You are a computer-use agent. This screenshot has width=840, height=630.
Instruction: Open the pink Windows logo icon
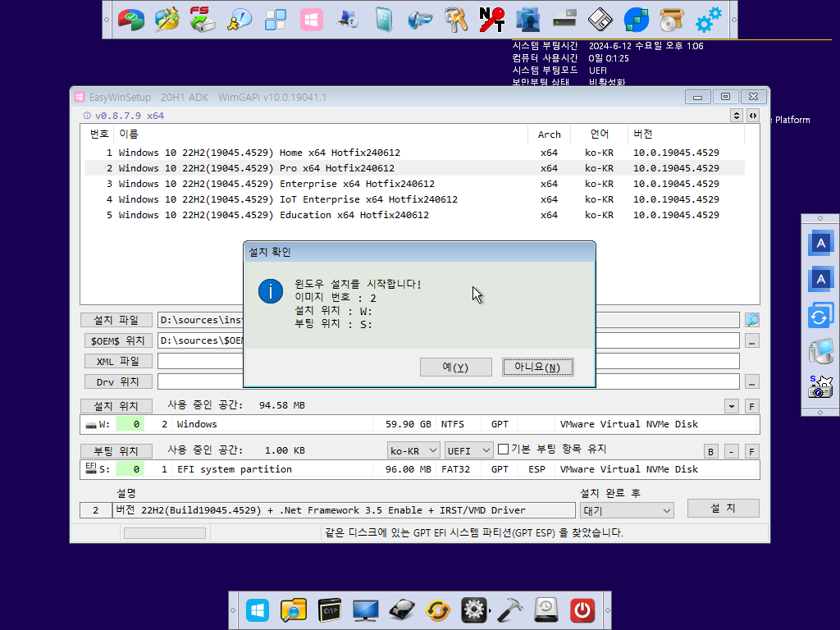[x=311, y=20]
